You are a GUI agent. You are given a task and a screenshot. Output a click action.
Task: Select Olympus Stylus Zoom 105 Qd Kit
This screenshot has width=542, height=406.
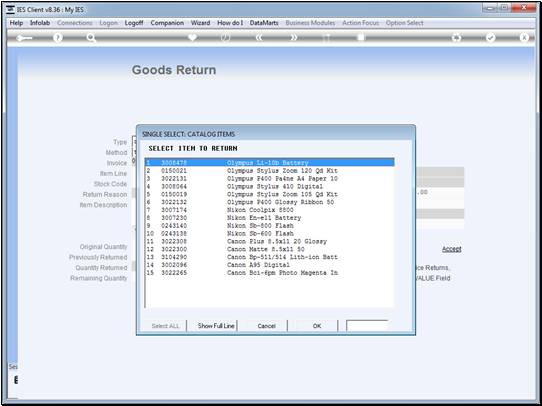coord(270,195)
